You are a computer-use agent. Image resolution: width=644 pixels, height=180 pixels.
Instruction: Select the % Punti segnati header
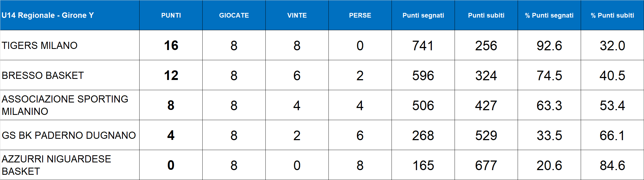pos(549,15)
